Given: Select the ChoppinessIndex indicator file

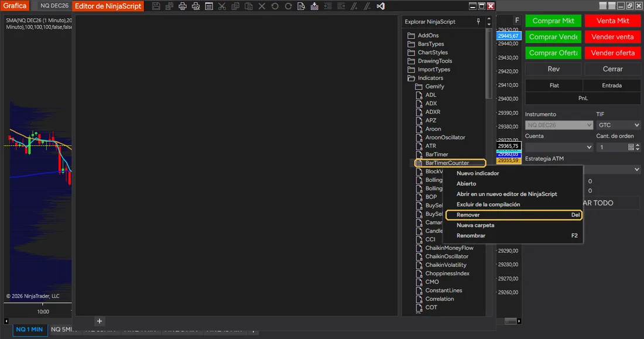Looking at the screenshot, I should 443,273.
